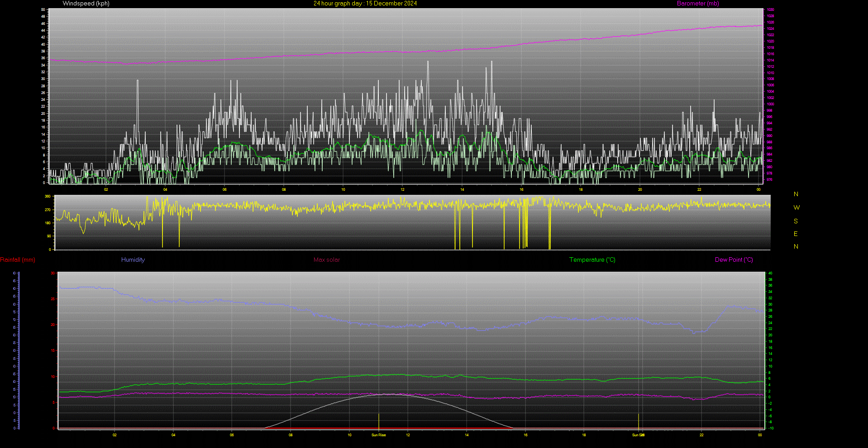
Task: Click the "976" barometer axis value
Action: [x=769, y=180]
